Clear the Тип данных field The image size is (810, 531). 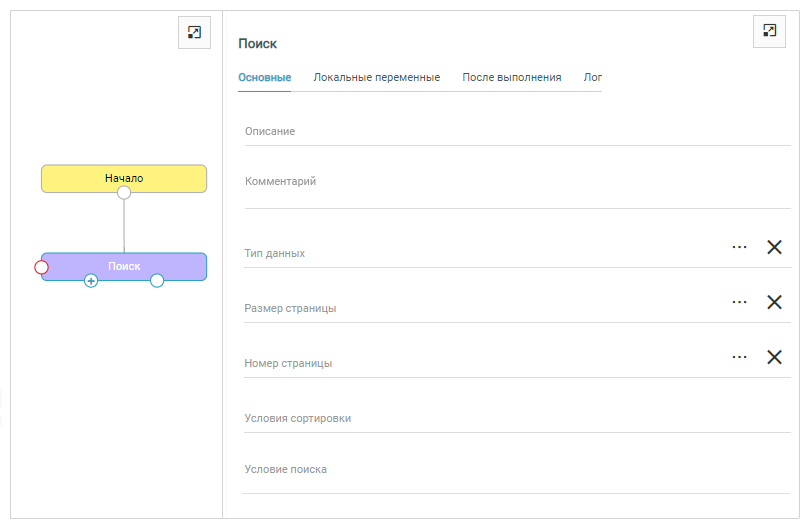[x=774, y=247]
